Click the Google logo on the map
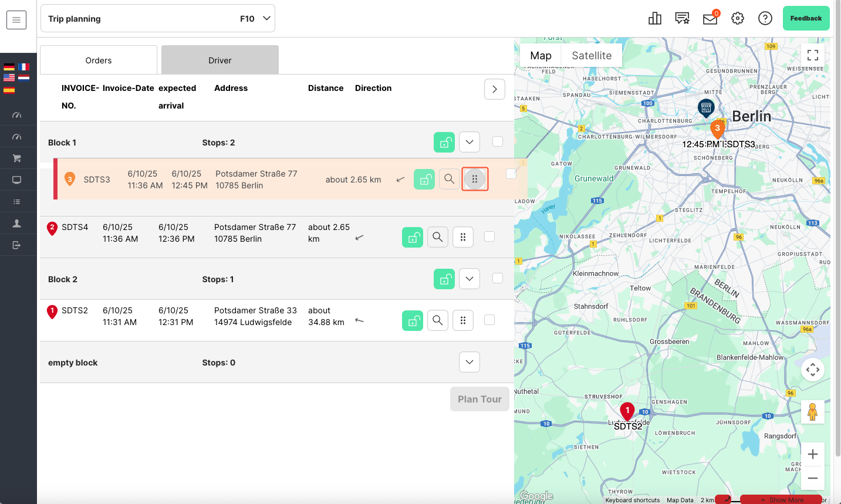 pyautogui.click(x=536, y=496)
